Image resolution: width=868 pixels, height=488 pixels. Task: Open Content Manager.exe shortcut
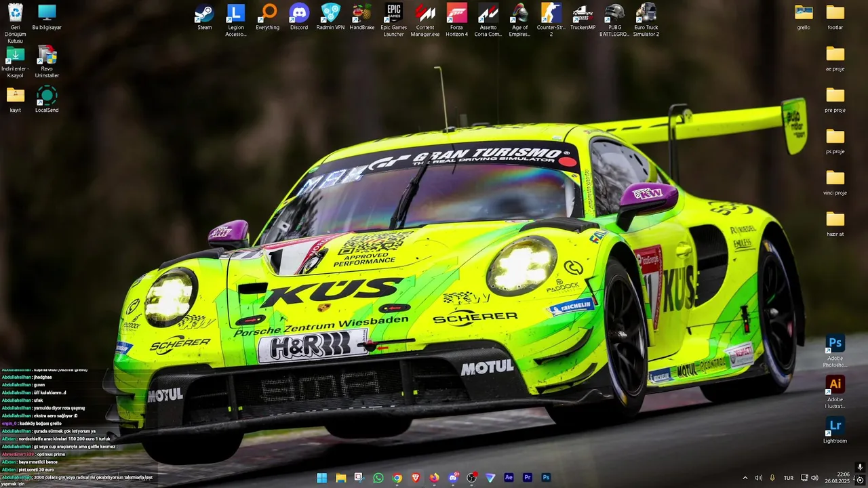[425, 20]
